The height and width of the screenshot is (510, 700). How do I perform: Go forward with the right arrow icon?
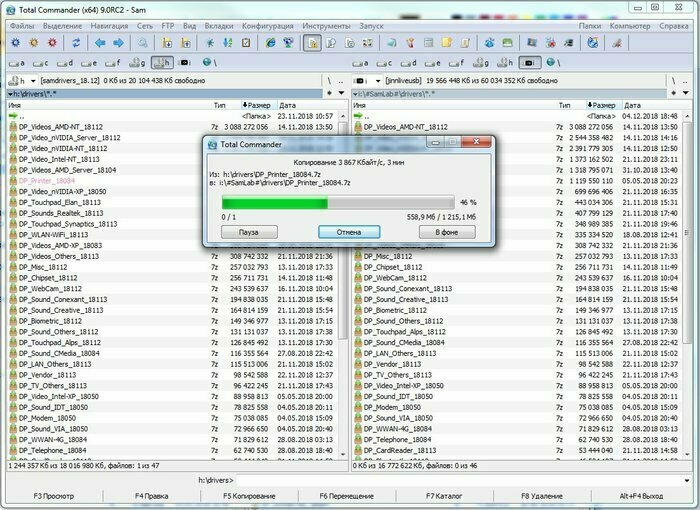[118, 43]
